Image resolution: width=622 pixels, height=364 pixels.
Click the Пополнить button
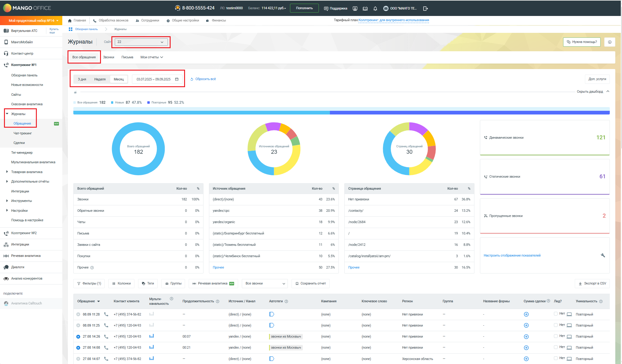coord(304,8)
